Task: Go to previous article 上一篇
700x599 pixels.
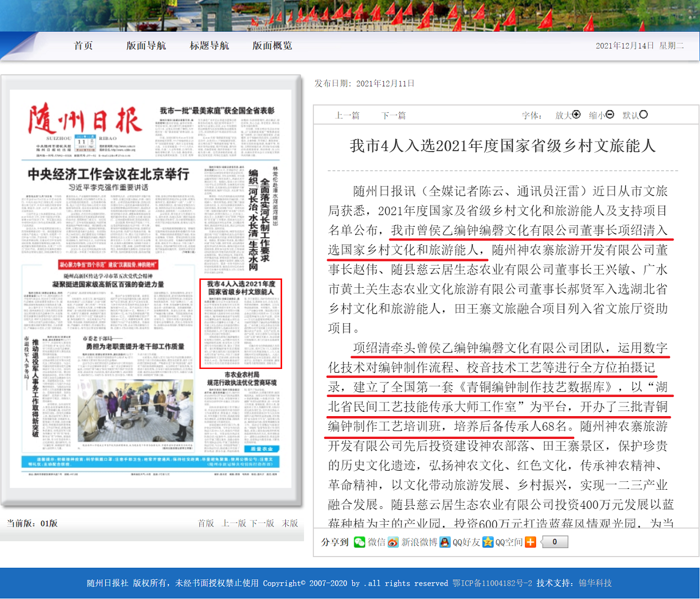Action: tap(348, 116)
